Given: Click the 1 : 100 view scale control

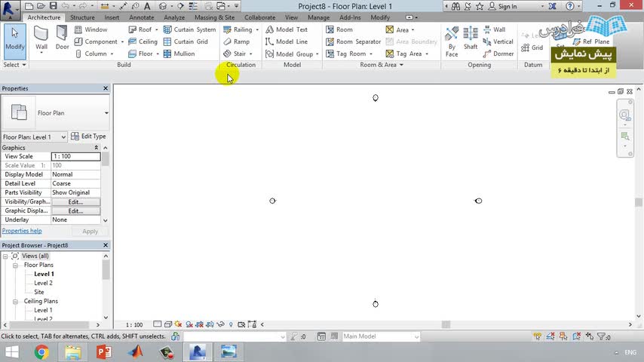Looking at the screenshot, I should pos(134,324).
